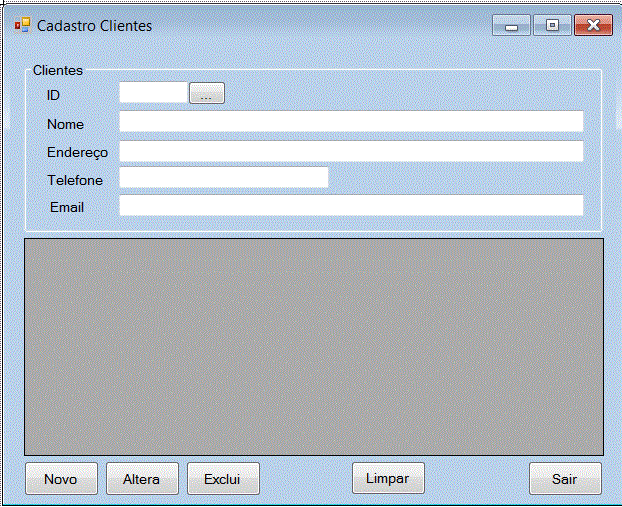622x507 pixels.
Task: Select the Endereço text box
Action: click(x=351, y=151)
